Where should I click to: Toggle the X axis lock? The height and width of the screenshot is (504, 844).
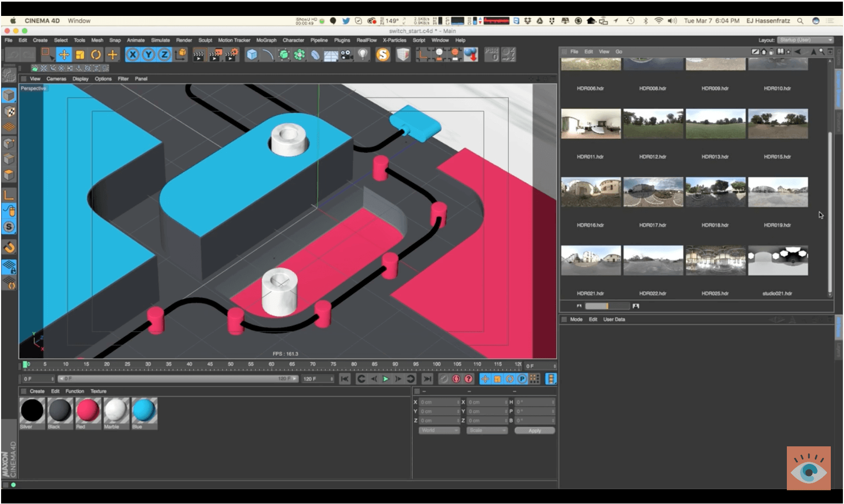[x=132, y=54]
